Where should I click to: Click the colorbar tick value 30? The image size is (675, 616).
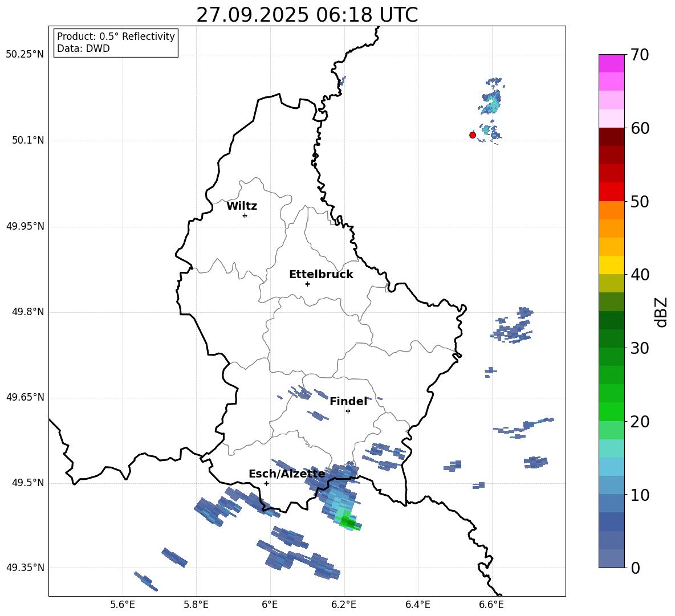(x=640, y=348)
